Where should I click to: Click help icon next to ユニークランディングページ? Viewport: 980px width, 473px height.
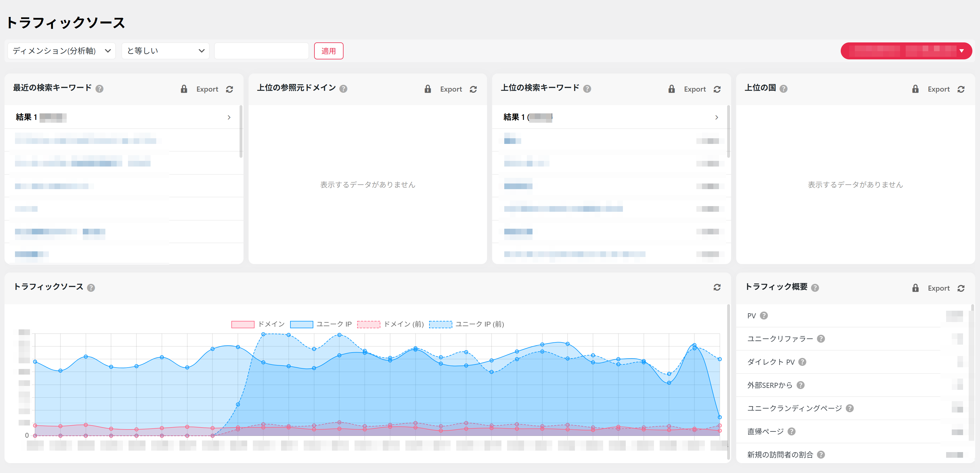[x=850, y=408]
